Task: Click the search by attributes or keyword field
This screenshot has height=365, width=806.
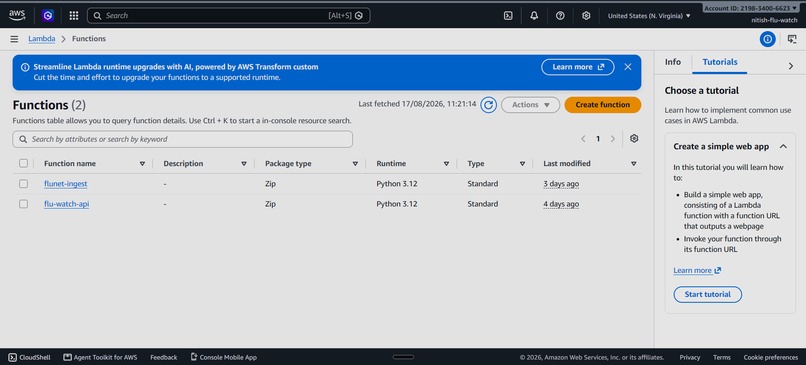Action: pyautogui.click(x=182, y=139)
